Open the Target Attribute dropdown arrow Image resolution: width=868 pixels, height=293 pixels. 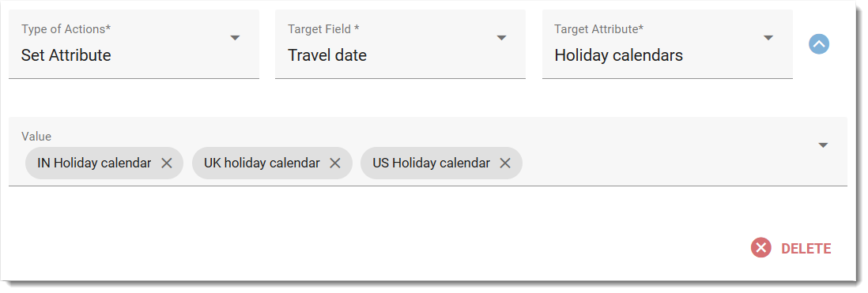tap(768, 38)
